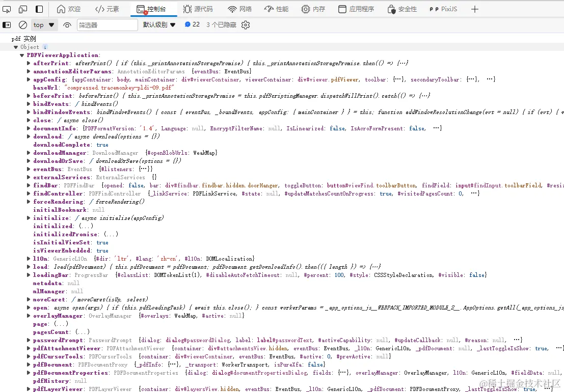Invoke the initializedPromise (...) getter
Viewport: 564px width, 392px height.
pyautogui.click(x=111, y=234)
